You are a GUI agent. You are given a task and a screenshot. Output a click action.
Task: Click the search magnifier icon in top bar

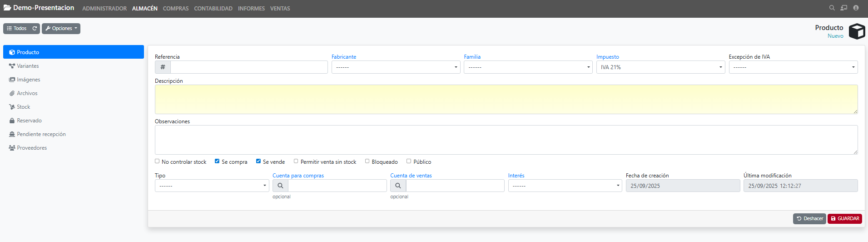pyautogui.click(x=832, y=8)
